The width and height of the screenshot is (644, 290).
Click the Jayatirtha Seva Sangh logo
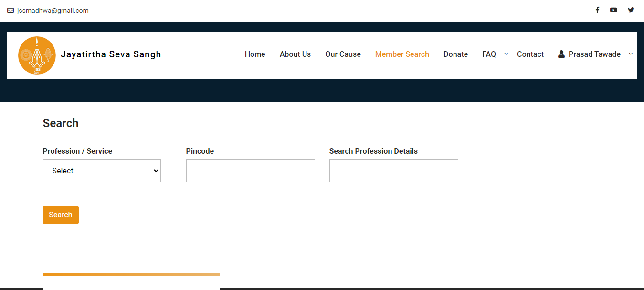(x=37, y=55)
